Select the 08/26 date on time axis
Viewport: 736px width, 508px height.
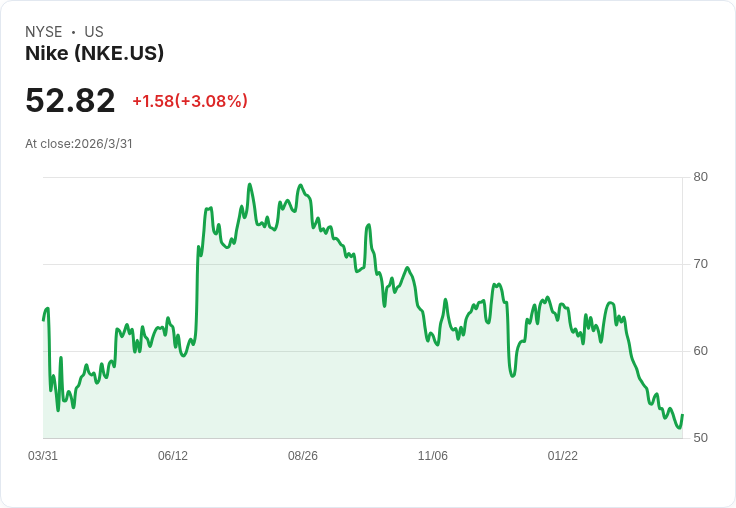click(303, 456)
